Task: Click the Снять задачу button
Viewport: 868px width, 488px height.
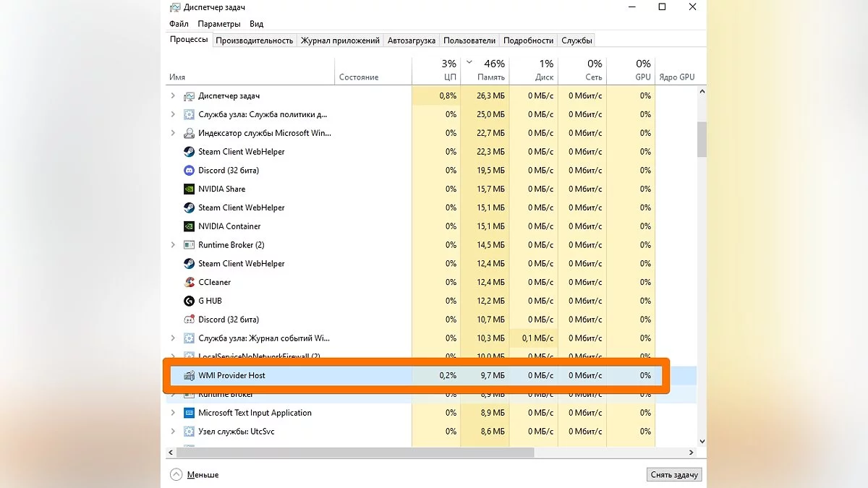Action: point(673,475)
